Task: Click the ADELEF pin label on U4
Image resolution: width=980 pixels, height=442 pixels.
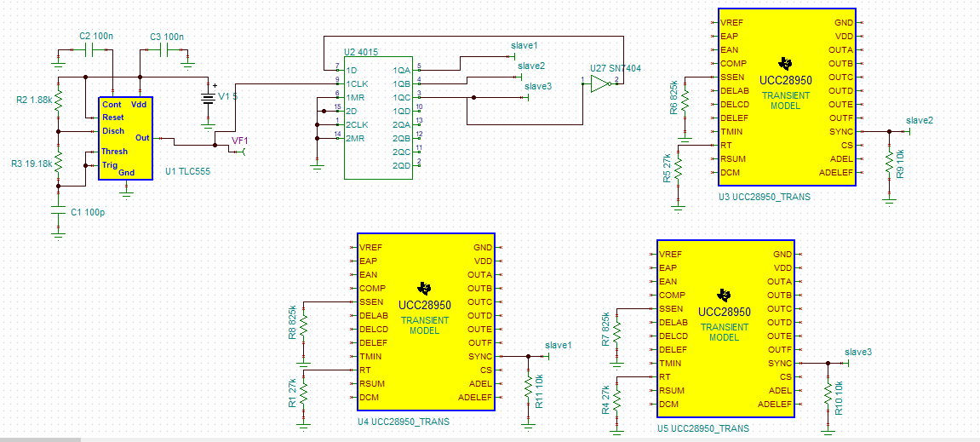Action: click(x=476, y=397)
